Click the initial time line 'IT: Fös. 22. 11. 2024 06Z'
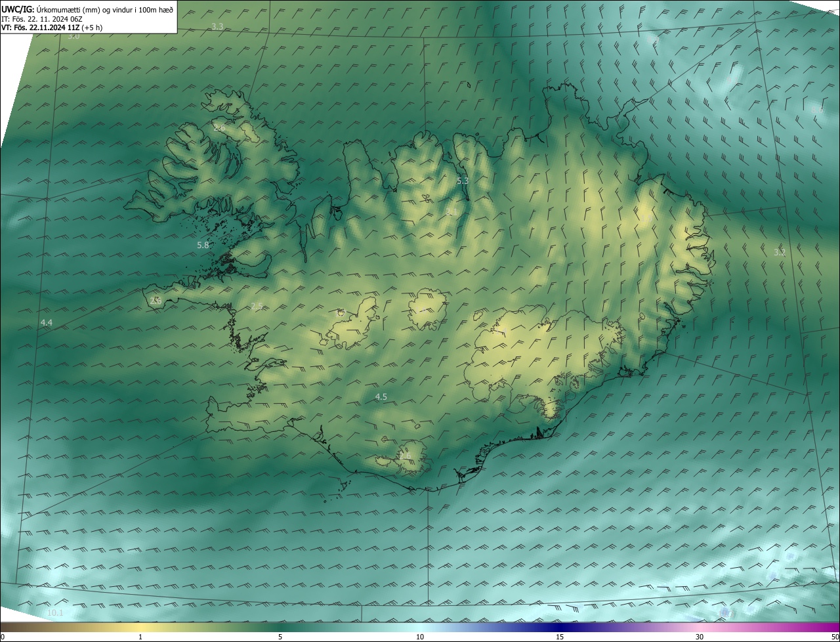Viewport: 840px width, 642px height. 43,19
